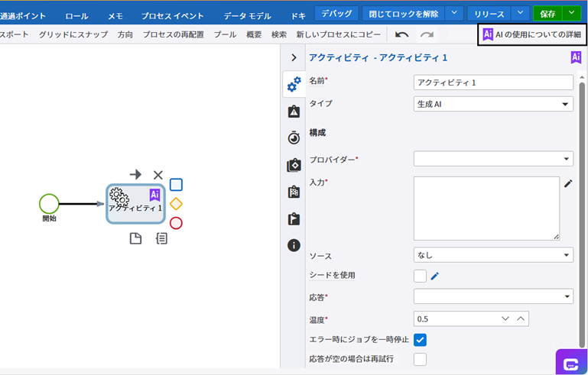This screenshot has height=375, width=588.
Task: Add a new activity with blue square
Action: (177, 185)
